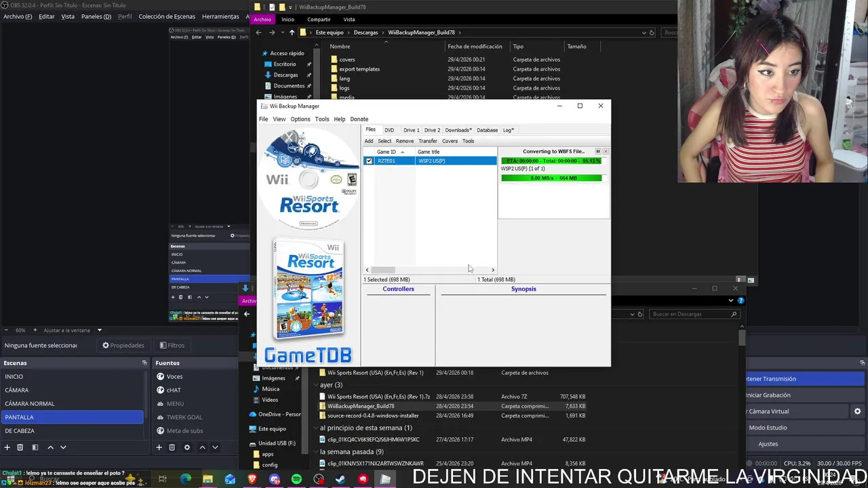Click the Filtros button in OBS
The width and height of the screenshot is (868, 488).
(172, 345)
